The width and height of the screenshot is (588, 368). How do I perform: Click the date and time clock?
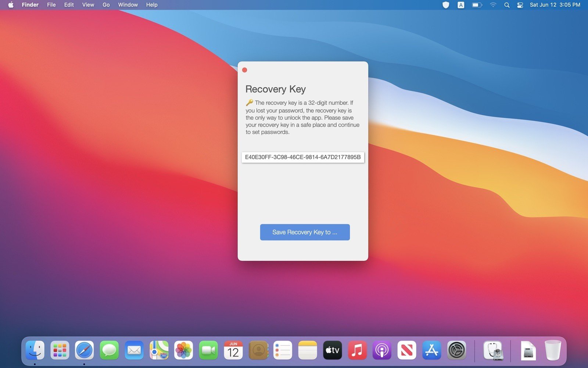[x=555, y=5]
